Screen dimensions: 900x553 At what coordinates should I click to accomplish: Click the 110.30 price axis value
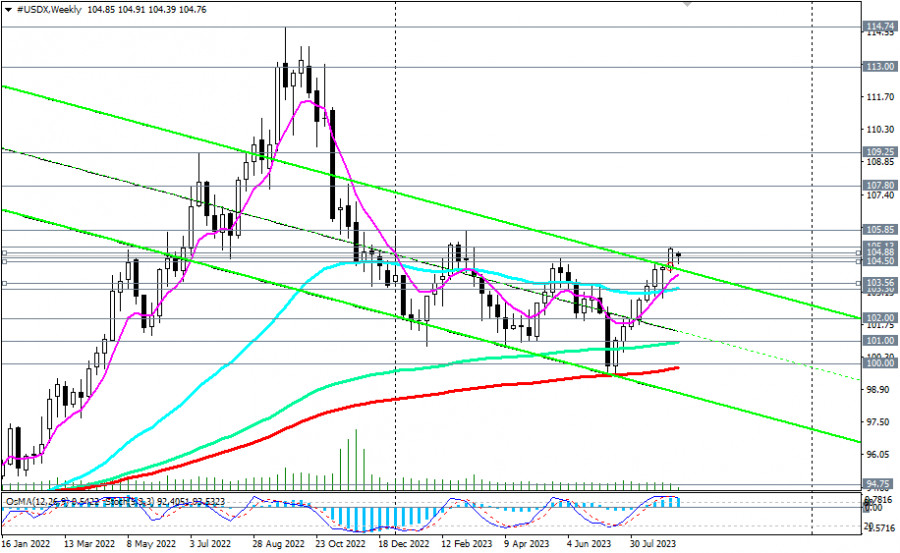click(880, 130)
